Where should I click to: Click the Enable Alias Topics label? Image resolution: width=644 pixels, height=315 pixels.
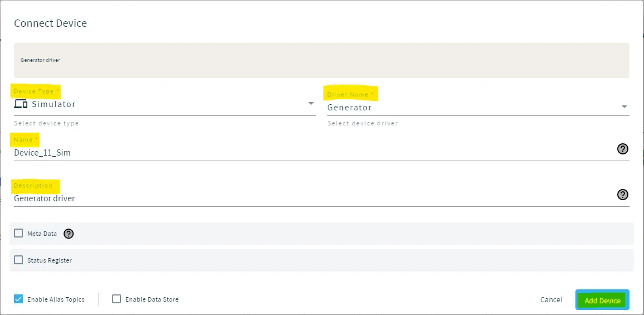pos(56,299)
